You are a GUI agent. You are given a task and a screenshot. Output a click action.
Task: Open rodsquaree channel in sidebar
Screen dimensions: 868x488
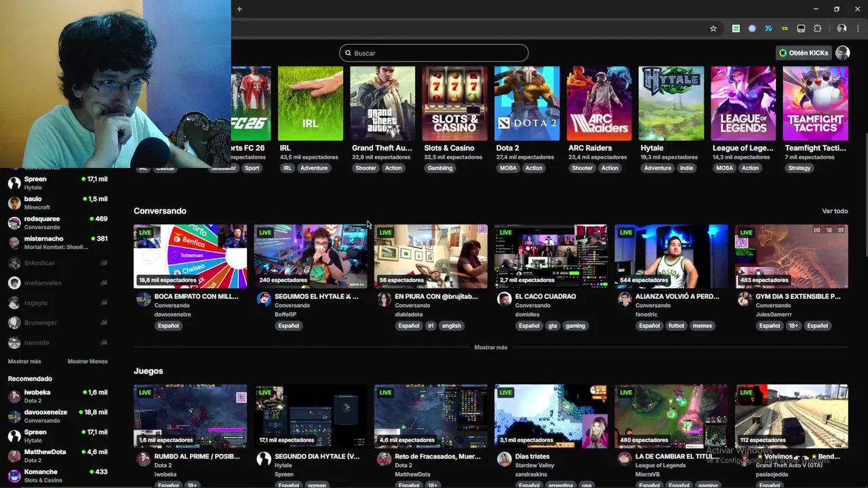58,222
